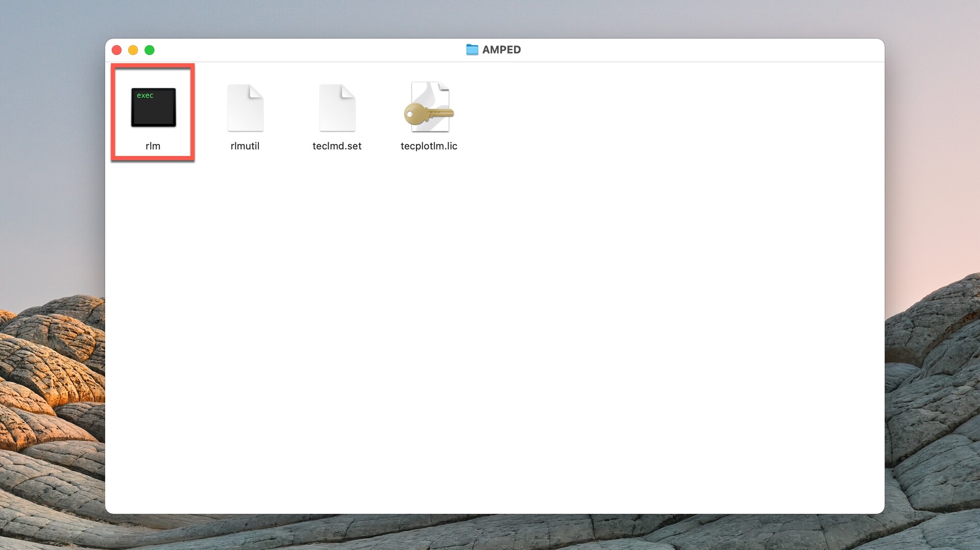Click the rlmutil filename to rename it
Screen dimensions: 980x550
click(245, 146)
